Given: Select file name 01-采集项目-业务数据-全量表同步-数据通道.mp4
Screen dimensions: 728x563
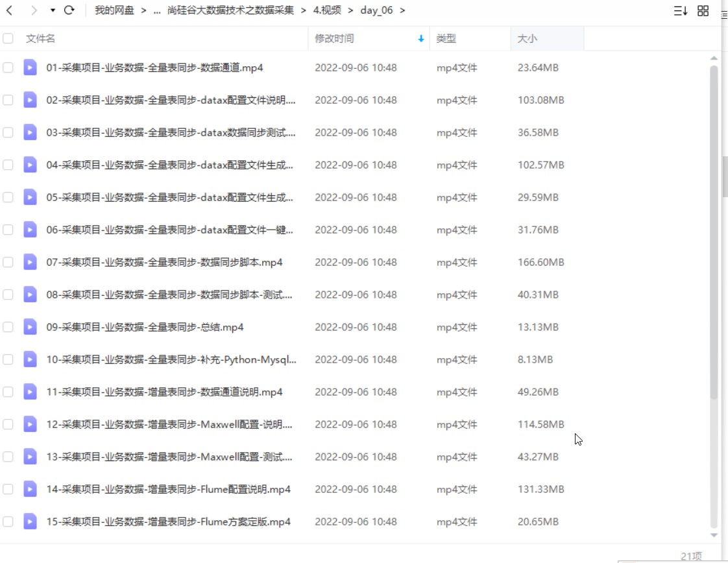Looking at the screenshot, I should 154,67.
